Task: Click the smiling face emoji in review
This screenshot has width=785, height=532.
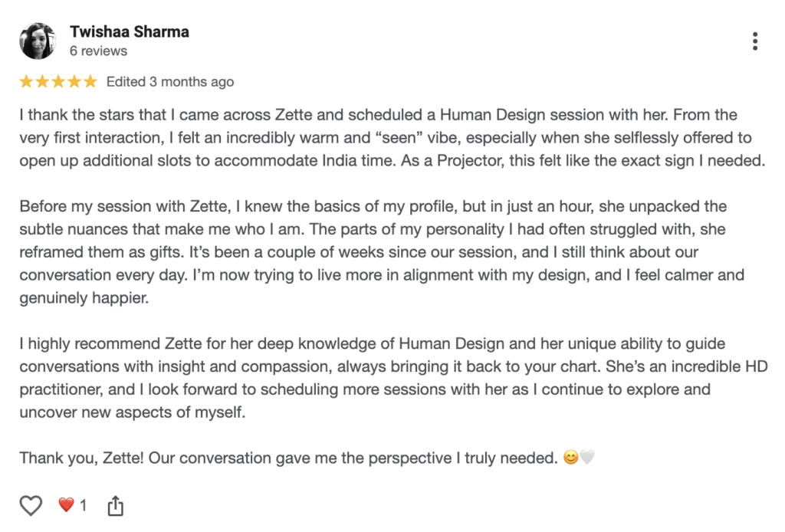Action: pyautogui.click(x=570, y=458)
